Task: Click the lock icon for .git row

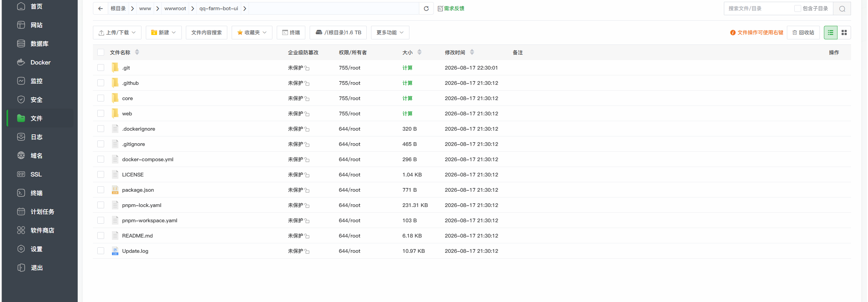Action: (x=307, y=68)
